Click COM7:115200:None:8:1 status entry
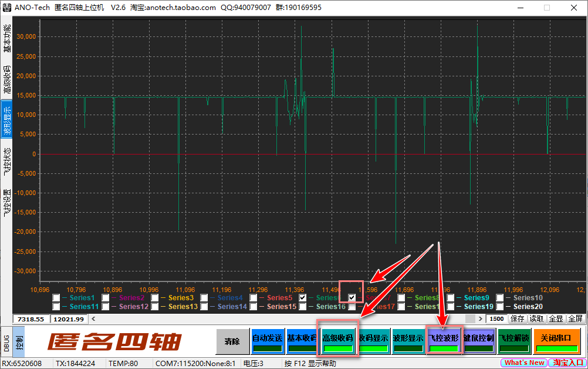The image size is (588, 369). coord(195,363)
